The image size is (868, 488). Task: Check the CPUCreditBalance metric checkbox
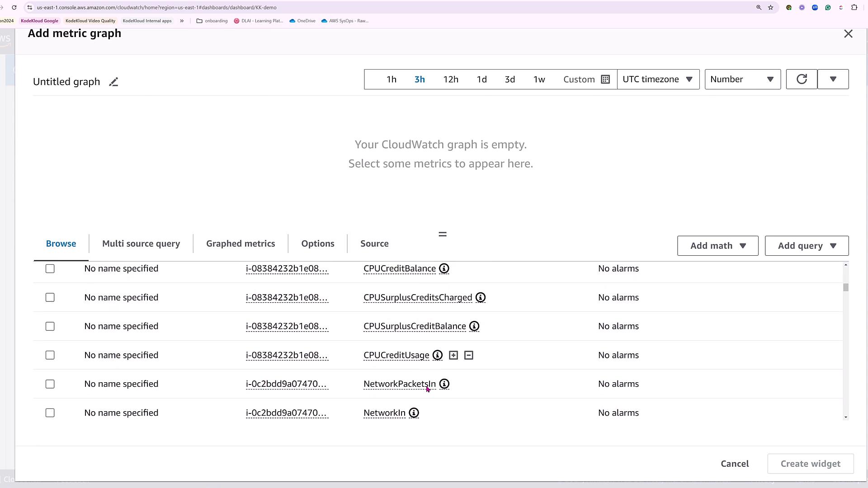tap(50, 269)
